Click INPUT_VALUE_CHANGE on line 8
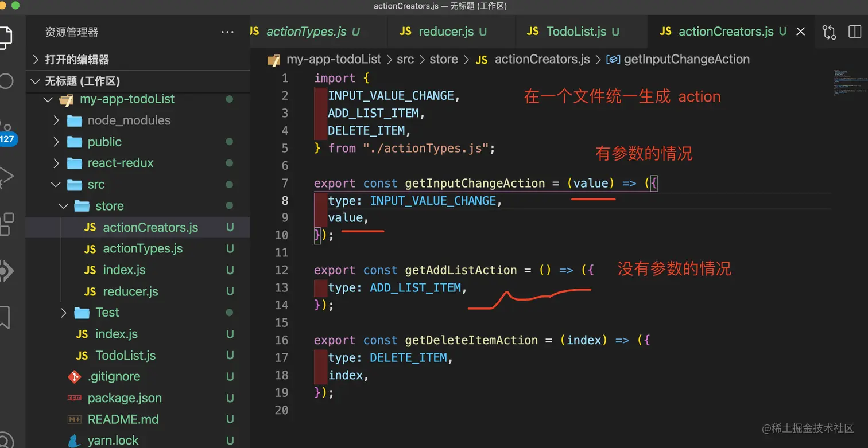868x448 pixels. click(x=433, y=201)
